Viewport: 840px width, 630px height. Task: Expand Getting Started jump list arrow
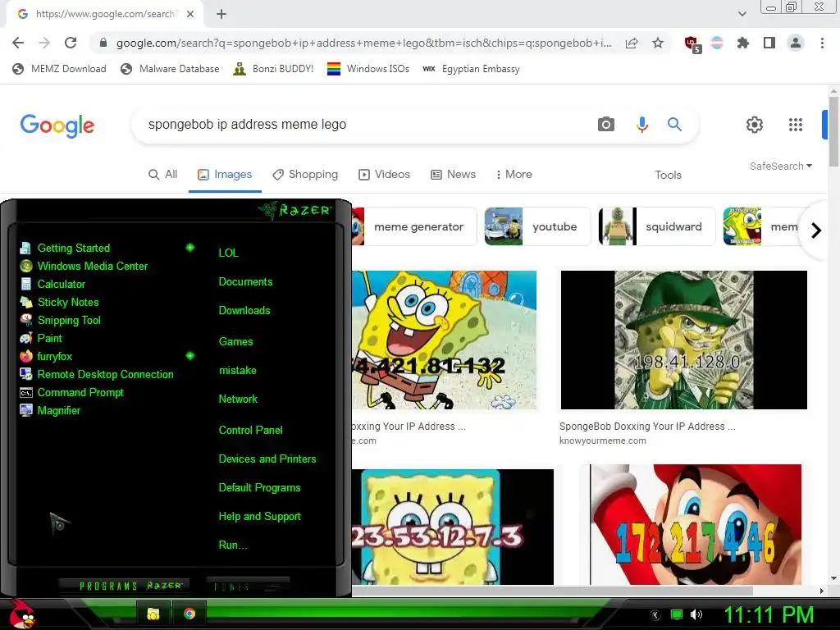(189, 248)
